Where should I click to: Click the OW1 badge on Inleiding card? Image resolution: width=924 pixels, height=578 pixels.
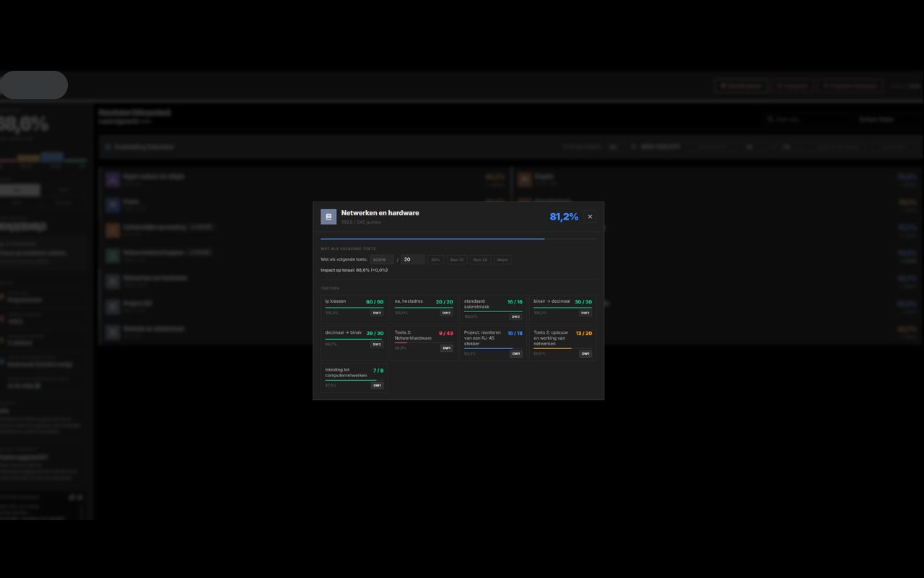pos(377,386)
